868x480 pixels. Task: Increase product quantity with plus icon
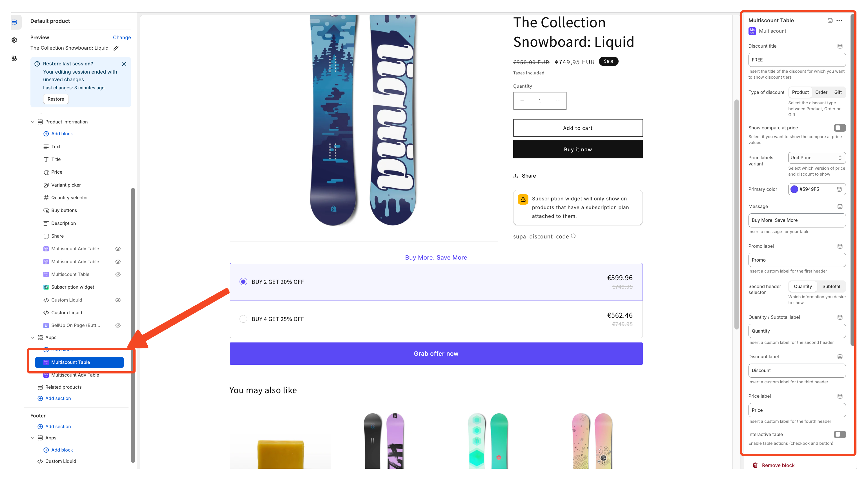[x=558, y=101]
